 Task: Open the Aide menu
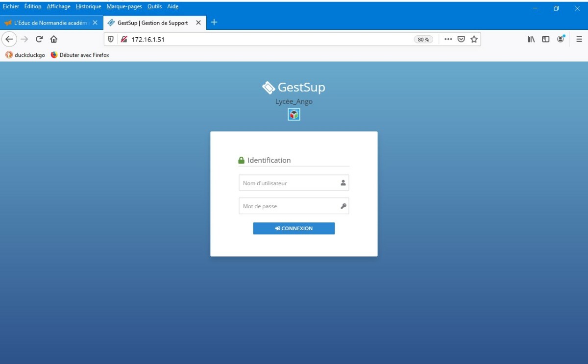[172, 7]
